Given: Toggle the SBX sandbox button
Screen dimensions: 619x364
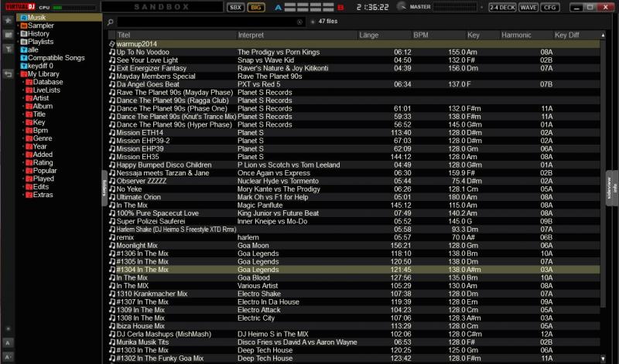Looking at the screenshot, I should tap(235, 7).
